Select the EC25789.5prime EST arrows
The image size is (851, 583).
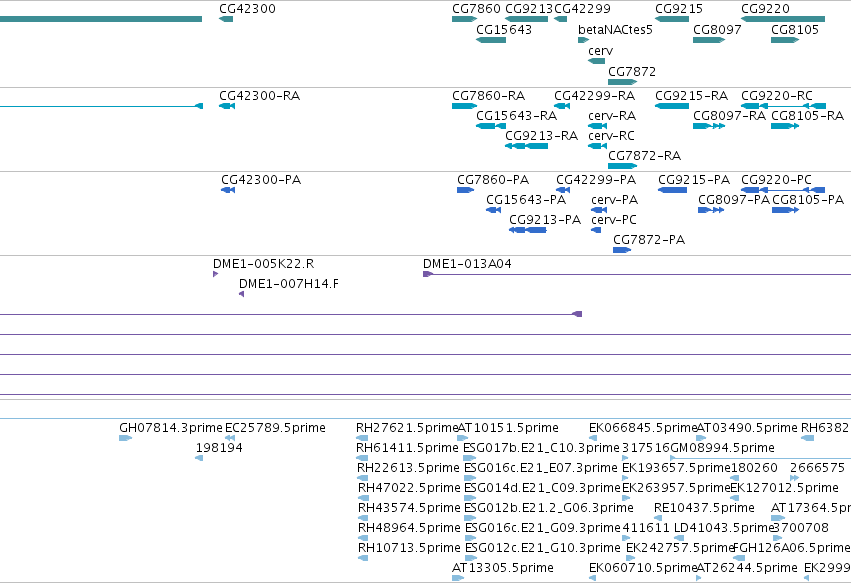(230, 438)
